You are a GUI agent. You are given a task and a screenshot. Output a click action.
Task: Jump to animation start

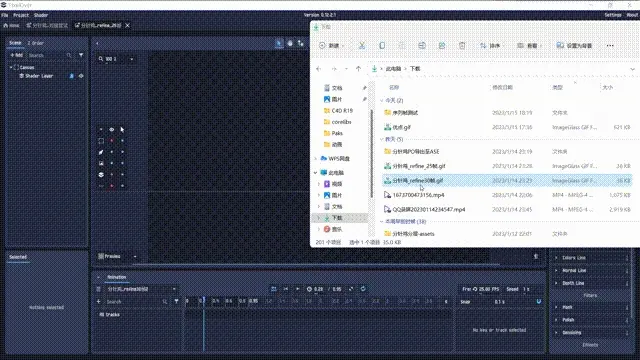286,289
